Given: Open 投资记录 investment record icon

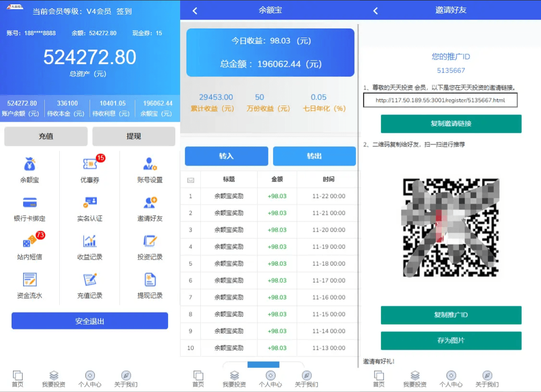Looking at the screenshot, I should [x=150, y=241].
